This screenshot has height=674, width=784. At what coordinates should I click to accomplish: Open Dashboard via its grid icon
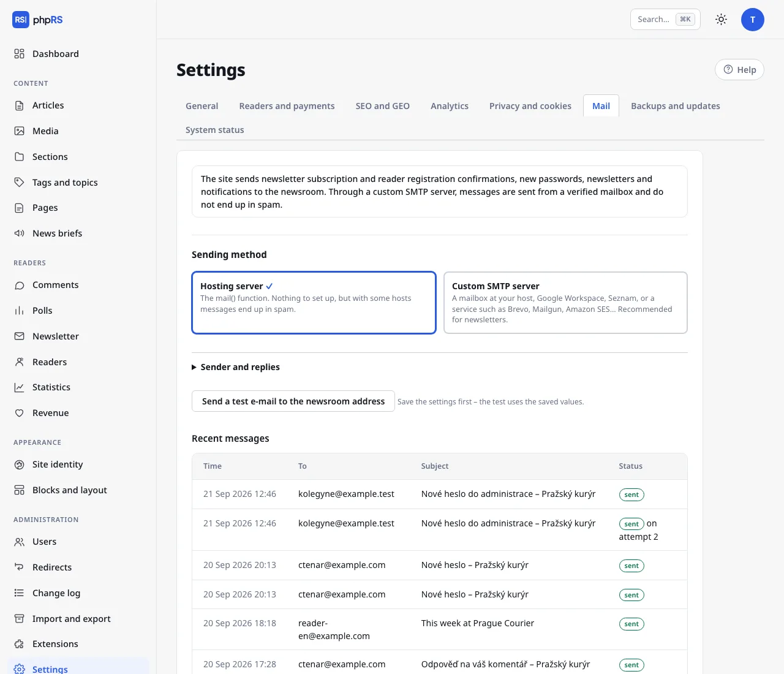20,54
